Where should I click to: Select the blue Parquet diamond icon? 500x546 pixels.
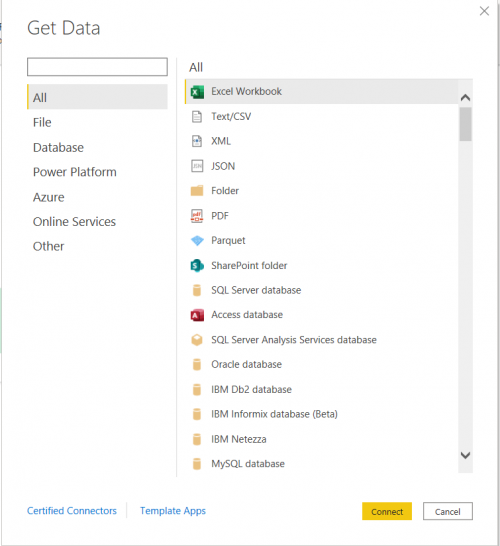coord(197,241)
